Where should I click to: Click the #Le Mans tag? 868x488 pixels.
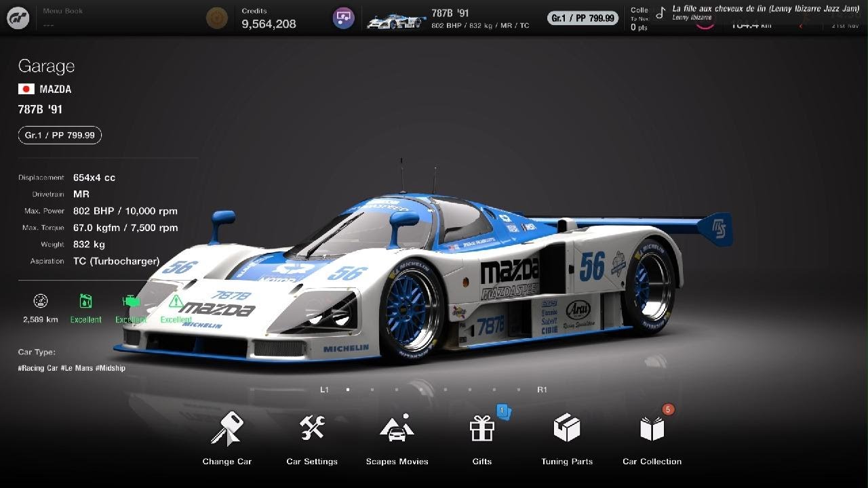[77, 368]
